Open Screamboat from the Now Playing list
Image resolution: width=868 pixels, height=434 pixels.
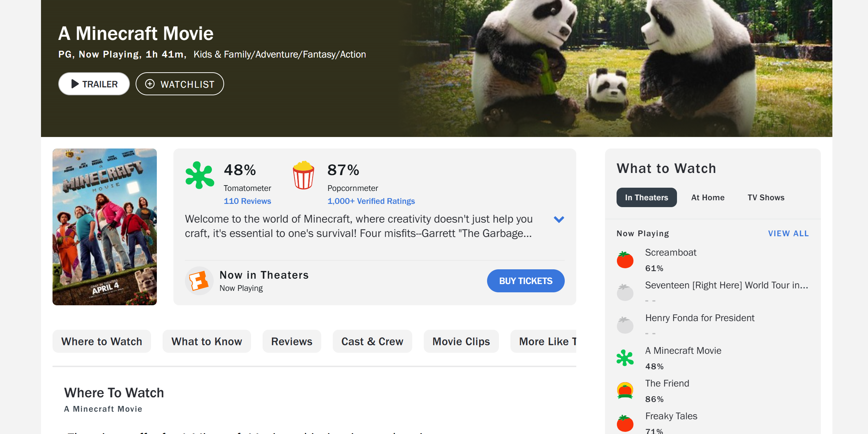[671, 252]
